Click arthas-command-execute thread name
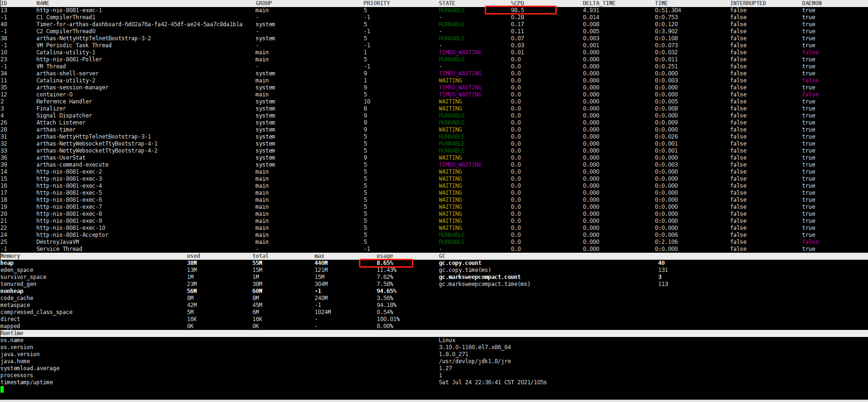868x402 pixels. 72,165
